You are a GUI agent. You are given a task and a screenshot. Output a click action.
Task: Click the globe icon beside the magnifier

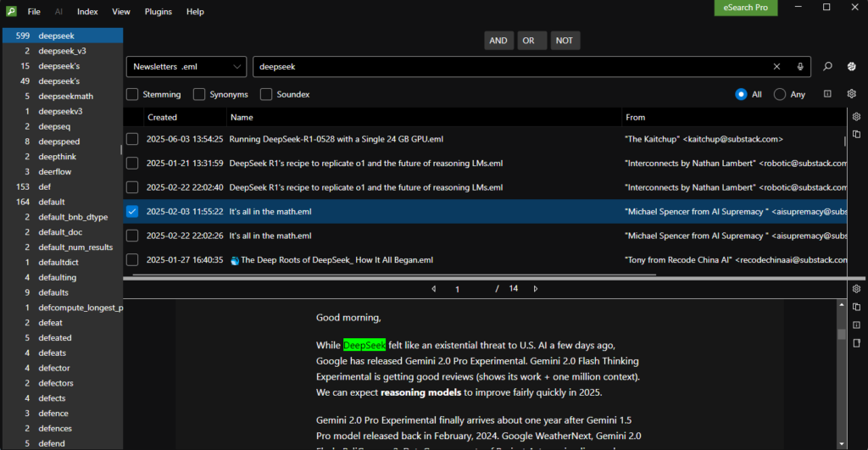pyautogui.click(x=851, y=66)
